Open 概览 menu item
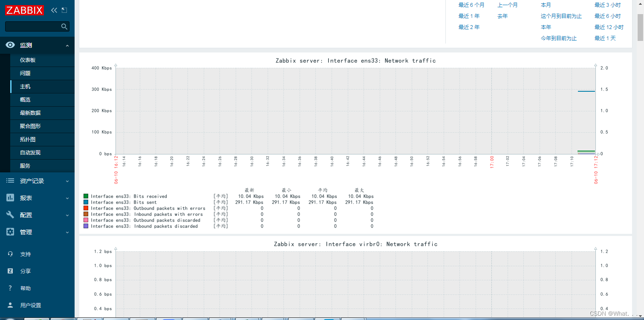The width and height of the screenshot is (644, 320). pyautogui.click(x=42, y=100)
